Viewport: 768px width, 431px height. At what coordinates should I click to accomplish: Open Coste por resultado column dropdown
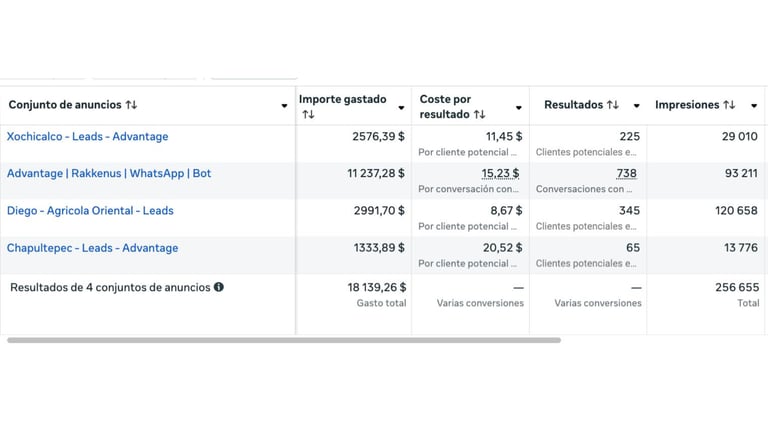pos(518,108)
